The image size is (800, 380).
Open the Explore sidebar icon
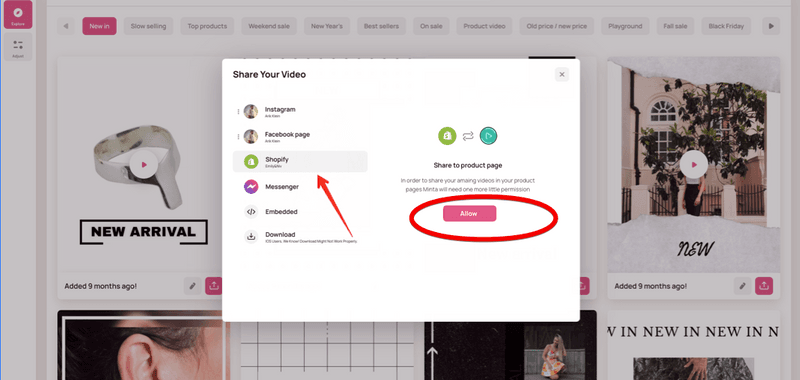click(x=18, y=14)
